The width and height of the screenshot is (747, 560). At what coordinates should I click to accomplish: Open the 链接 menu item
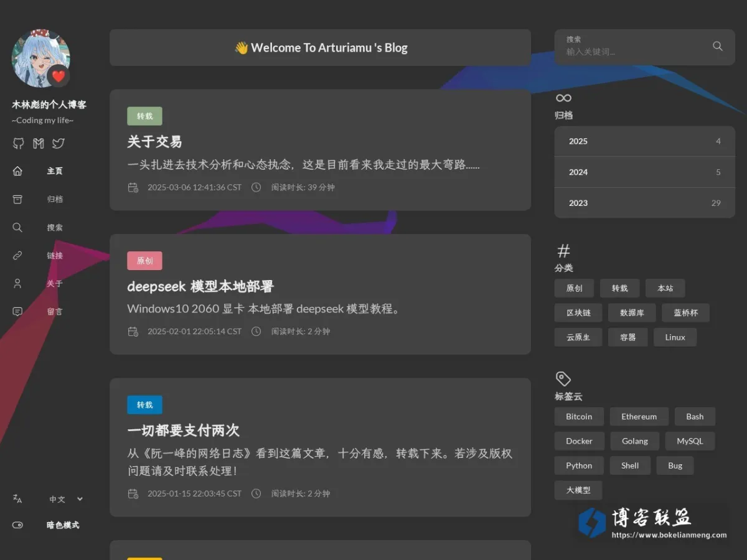click(55, 255)
